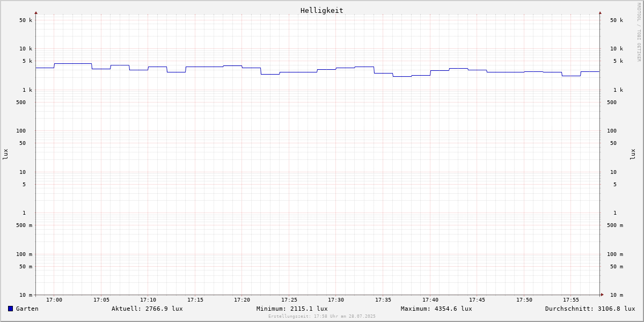Click the right axis 5 k label
Screen dimensions: 644x322
pos(618,61)
